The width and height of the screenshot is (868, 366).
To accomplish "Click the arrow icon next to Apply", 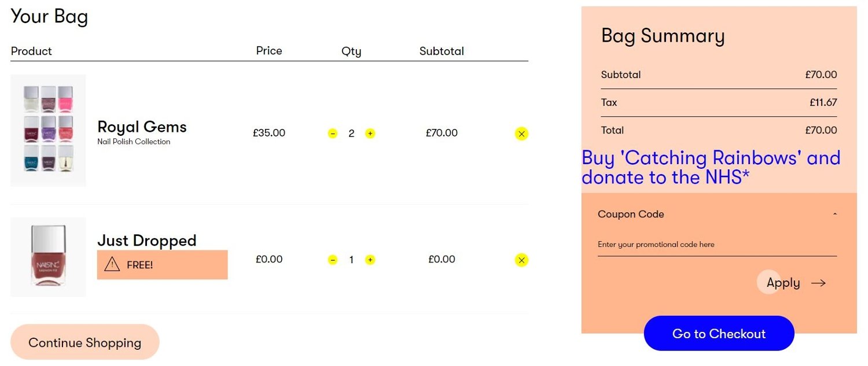I will coord(818,283).
